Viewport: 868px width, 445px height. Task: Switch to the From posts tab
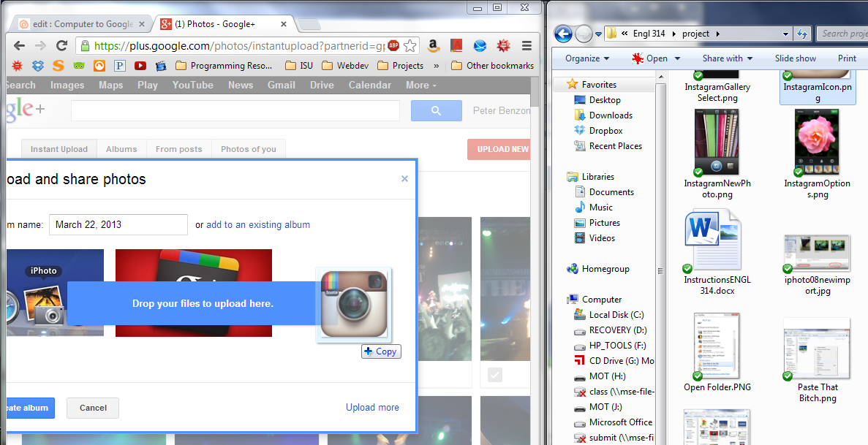[179, 150]
